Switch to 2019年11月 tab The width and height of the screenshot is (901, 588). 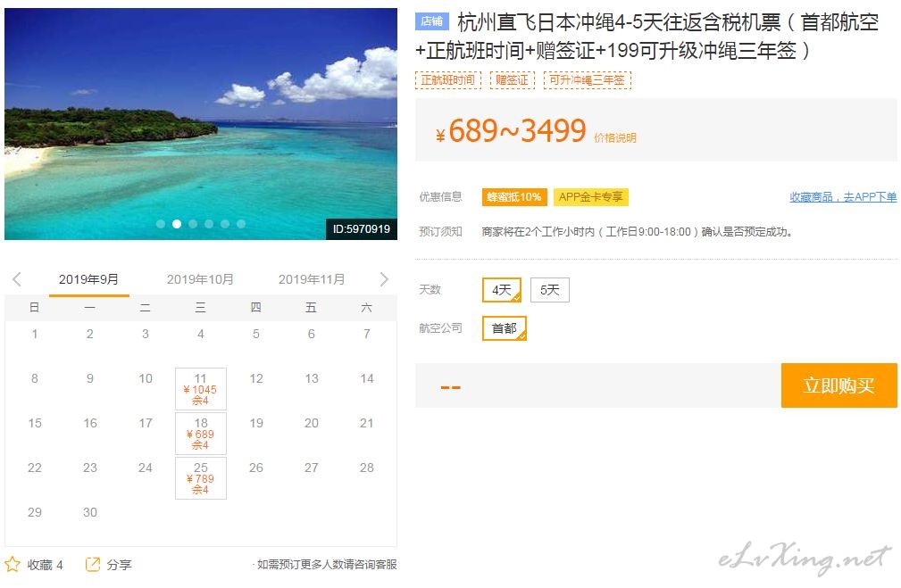(x=312, y=279)
